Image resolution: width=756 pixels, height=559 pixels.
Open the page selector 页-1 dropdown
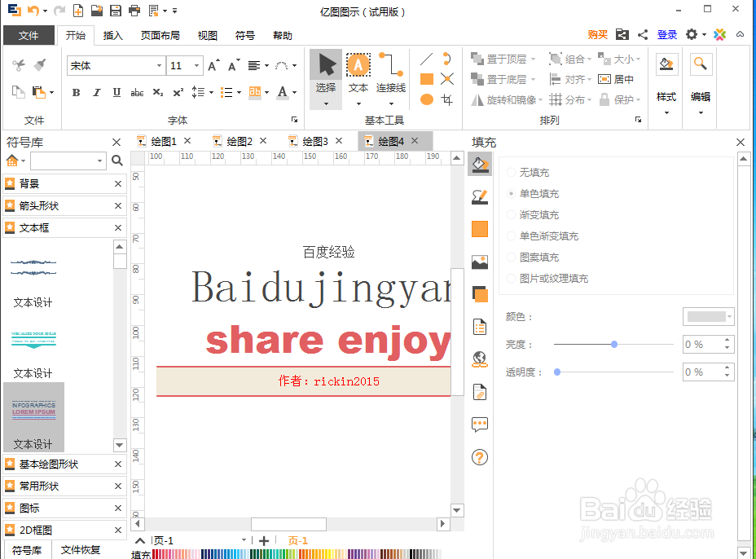(244, 540)
